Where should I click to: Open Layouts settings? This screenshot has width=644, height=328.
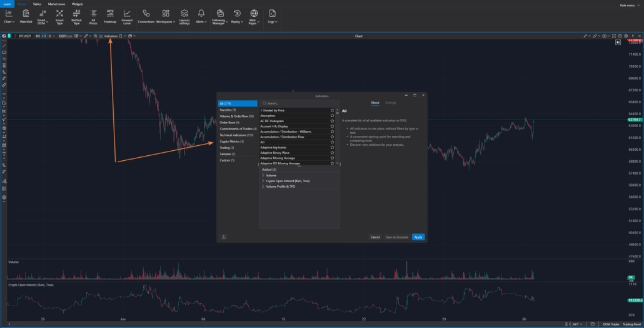coord(184,17)
